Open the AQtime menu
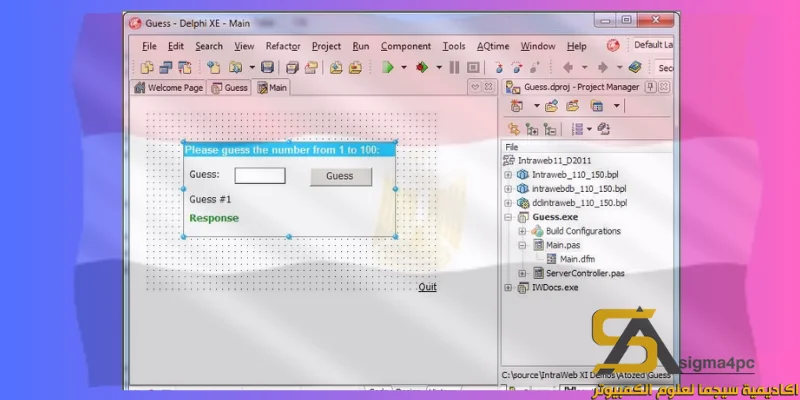The width and height of the screenshot is (800, 400). (x=493, y=46)
